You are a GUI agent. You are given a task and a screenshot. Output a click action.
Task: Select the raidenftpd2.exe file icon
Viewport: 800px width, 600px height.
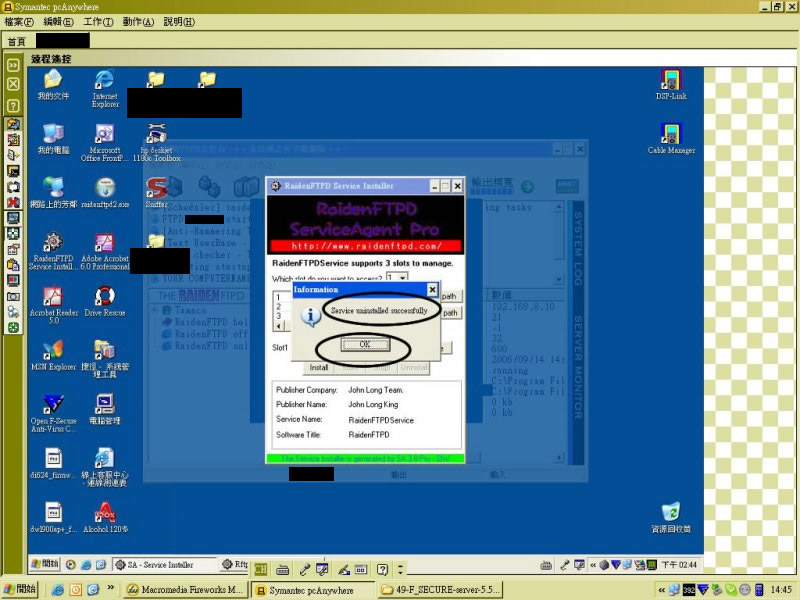105,193
